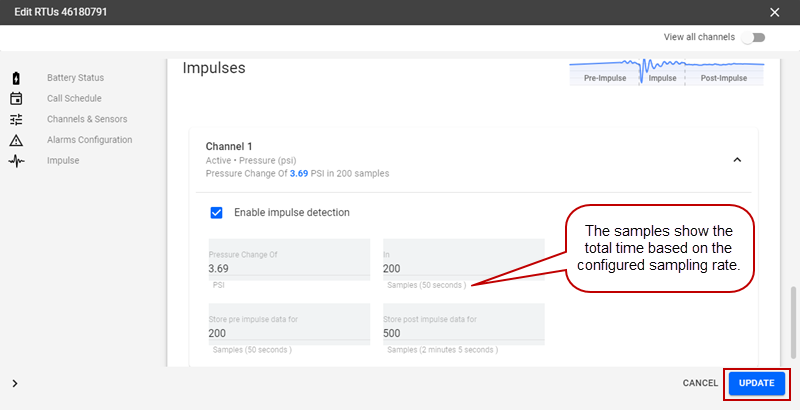Expand the sidebar with bottom-left arrow
The height and width of the screenshot is (410, 800).
click(x=16, y=383)
